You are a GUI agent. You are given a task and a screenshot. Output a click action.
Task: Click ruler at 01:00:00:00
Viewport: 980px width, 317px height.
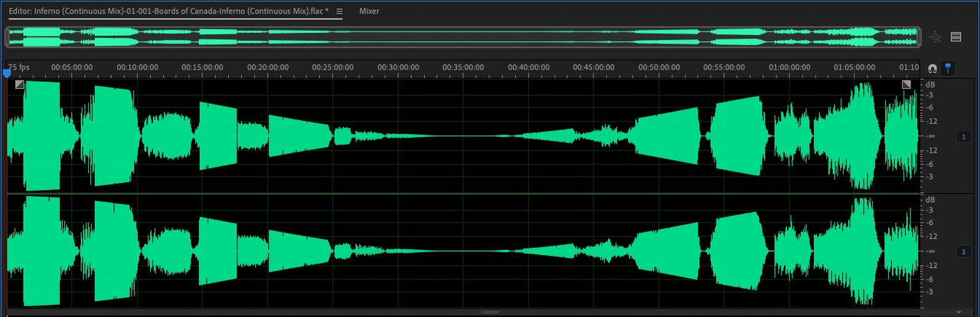click(x=789, y=67)
